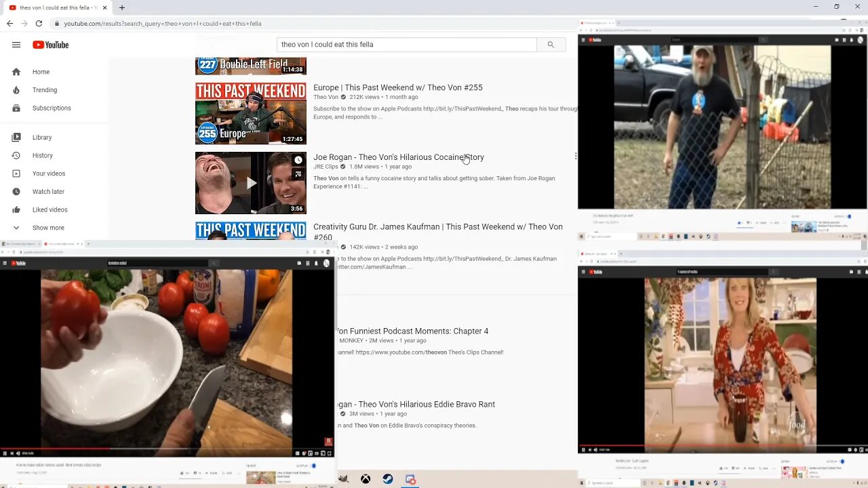Click YouTube logo in tomato salad window
The height and width of the screenshot is (488, 868).
point(19,263)
